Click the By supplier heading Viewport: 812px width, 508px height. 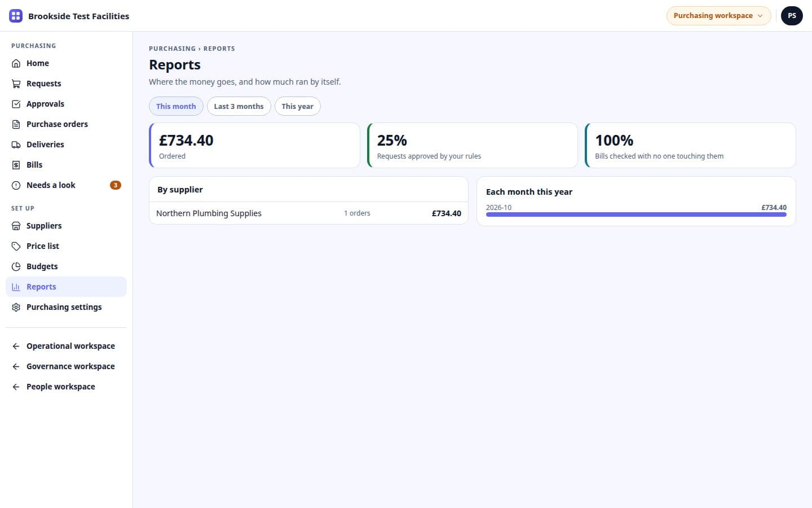(180, 190)
